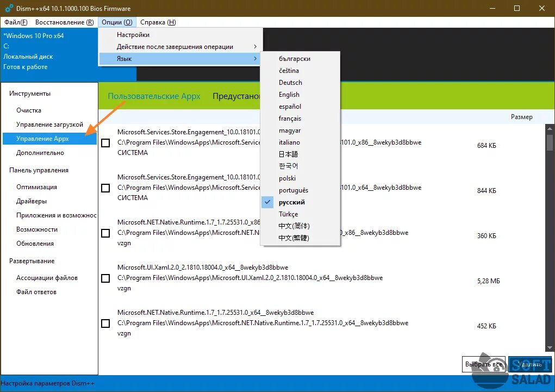Viewport: 555px width, 392px height.
Task: Click the package list scrollbar thumb
Action: [550, 142]
